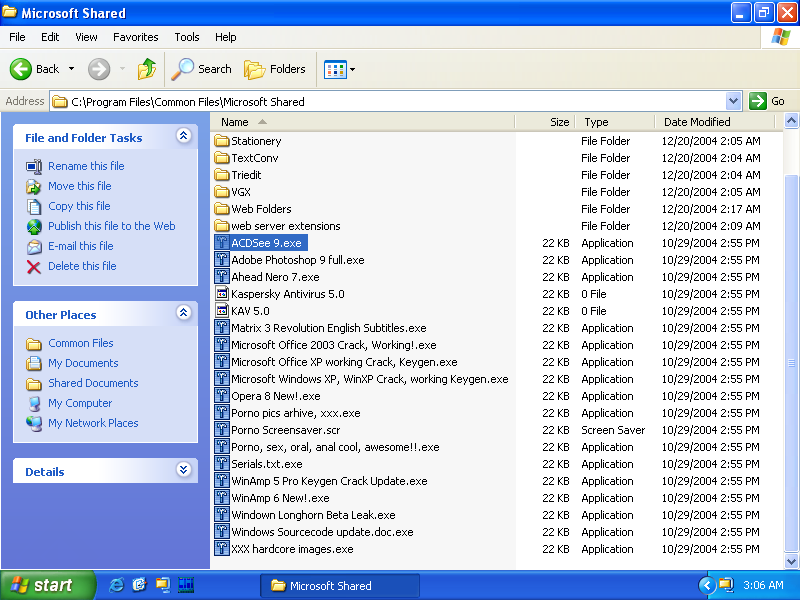Click the Back navigation button
Image resolution: width=800 pixels, height=600 pixels.
tap(34, 69)
